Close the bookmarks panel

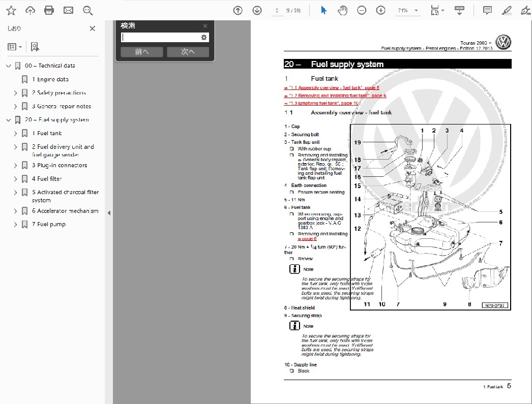(93, 28)
